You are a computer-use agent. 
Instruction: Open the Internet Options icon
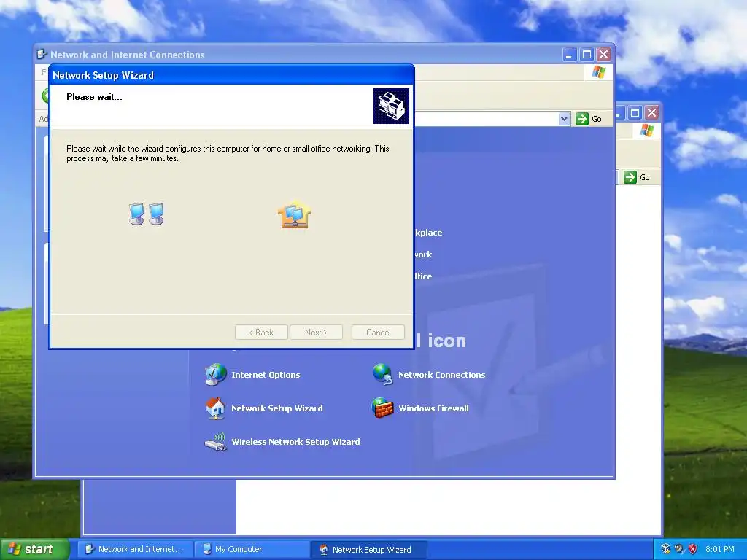215,374
